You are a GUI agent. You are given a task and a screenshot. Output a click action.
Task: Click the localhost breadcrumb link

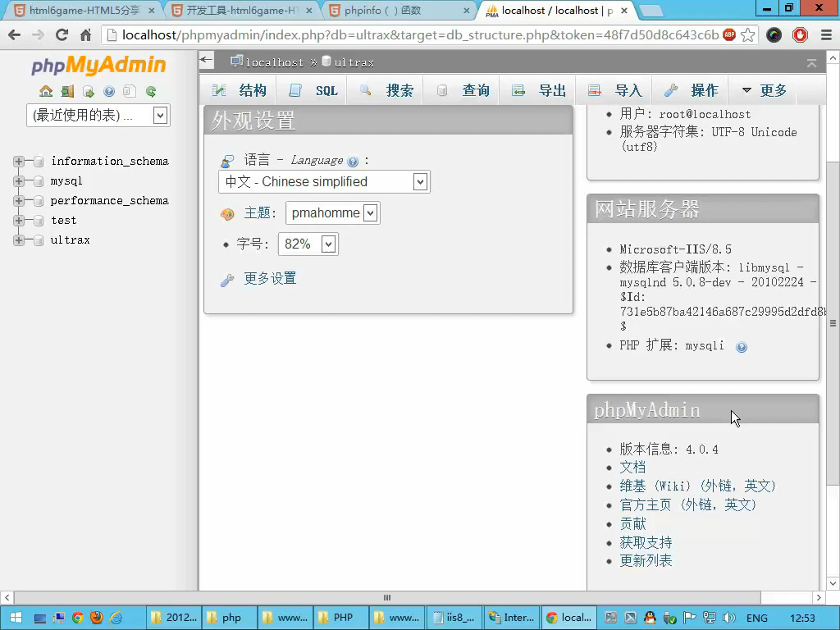click(x=274, y=62)
